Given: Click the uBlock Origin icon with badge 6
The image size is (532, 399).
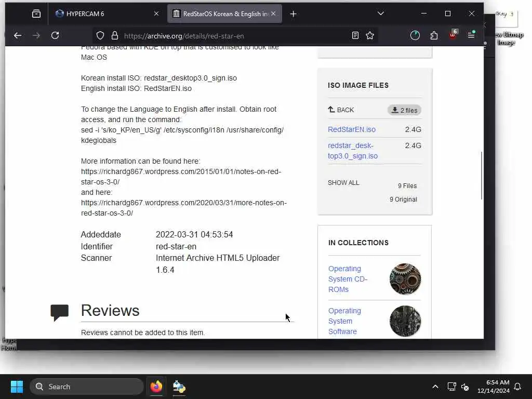Looking at the screenshot, I should 453,35.
